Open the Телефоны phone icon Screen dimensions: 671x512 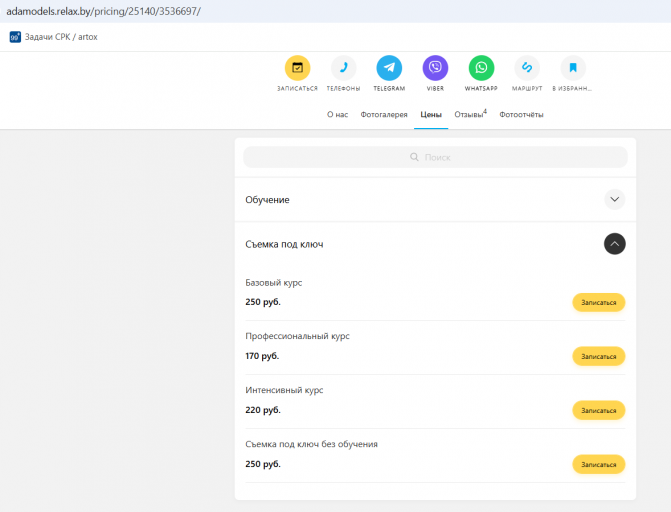click(343, 68)
